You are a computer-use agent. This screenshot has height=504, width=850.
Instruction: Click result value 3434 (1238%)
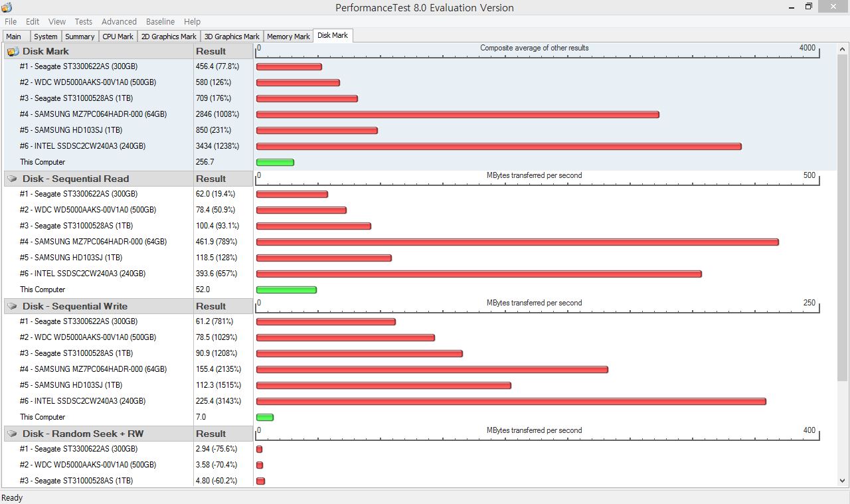[x=218, y=146]
